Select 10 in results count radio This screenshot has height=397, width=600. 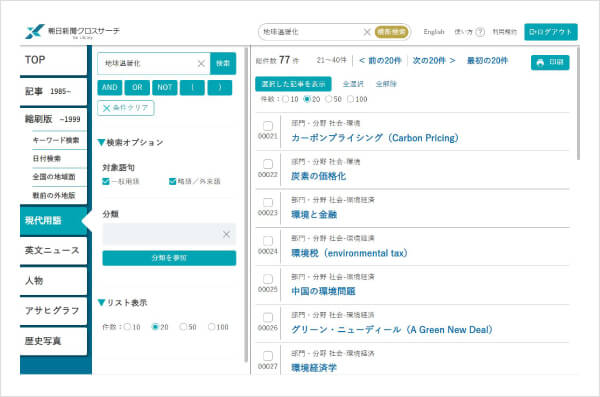(285, 99)
